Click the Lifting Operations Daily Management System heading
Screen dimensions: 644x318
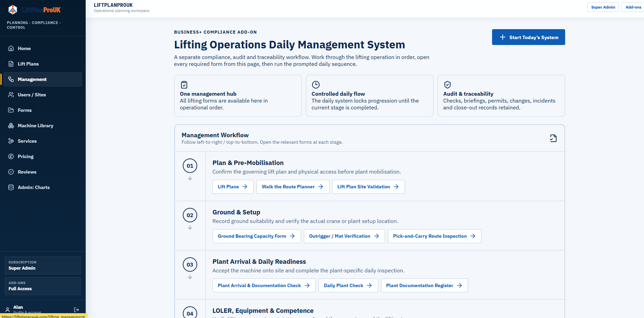click(289, 45)
